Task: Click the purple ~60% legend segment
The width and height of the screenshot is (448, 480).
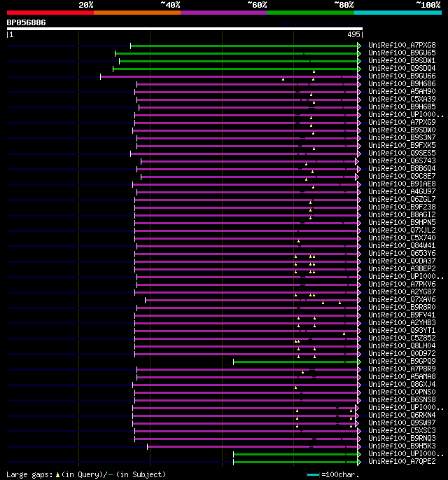Action: [x=224, y=13]
